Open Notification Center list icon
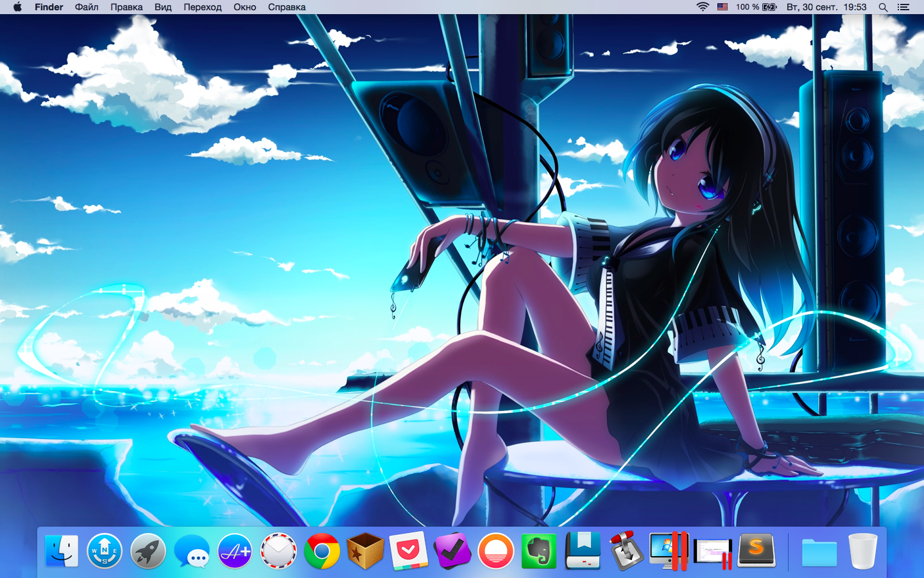This screenshot has width=924, height=578. 903,7
